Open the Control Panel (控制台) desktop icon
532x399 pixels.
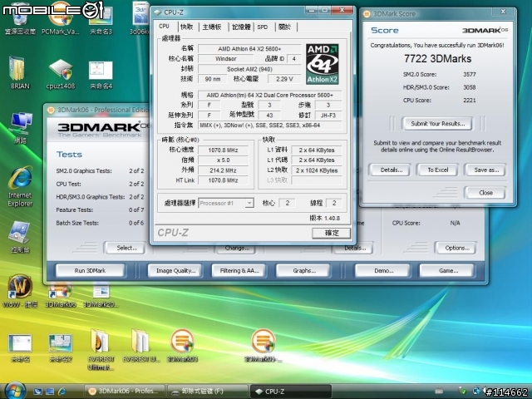tap(20, 237)
